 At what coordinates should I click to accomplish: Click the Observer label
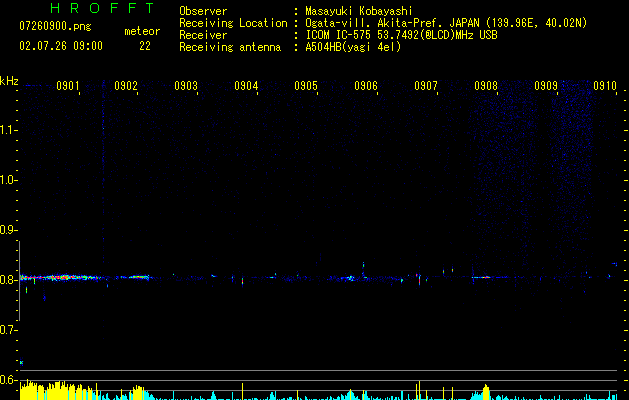[x=203, y=11]
